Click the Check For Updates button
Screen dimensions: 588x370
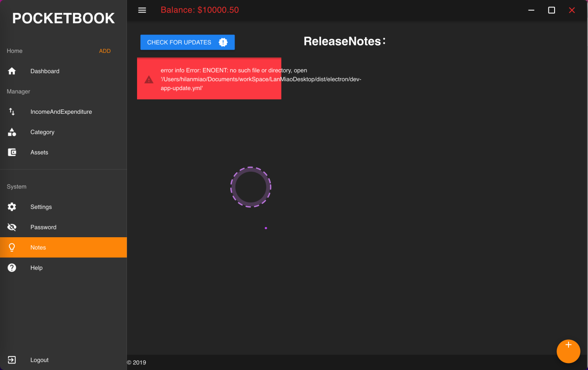[x=187, y=42]
